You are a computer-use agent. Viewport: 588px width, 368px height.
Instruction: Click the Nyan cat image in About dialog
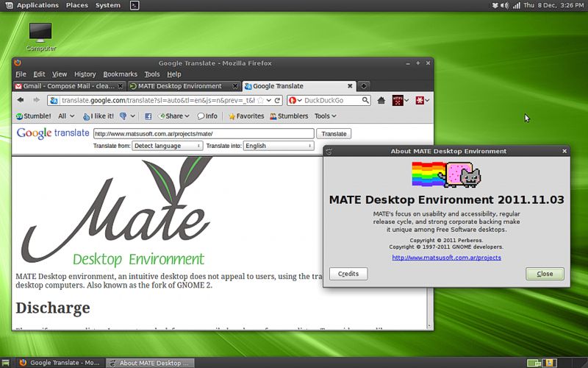pos(446,174)
